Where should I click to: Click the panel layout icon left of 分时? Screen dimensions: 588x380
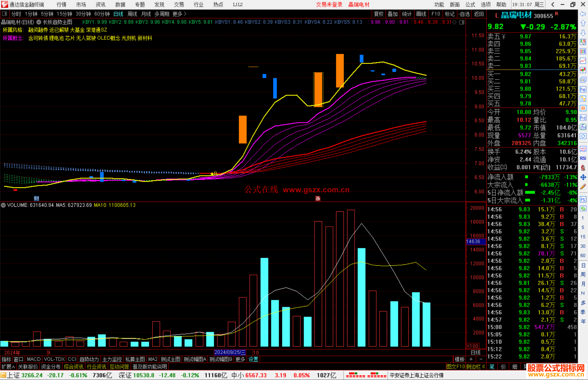(4, 14)
